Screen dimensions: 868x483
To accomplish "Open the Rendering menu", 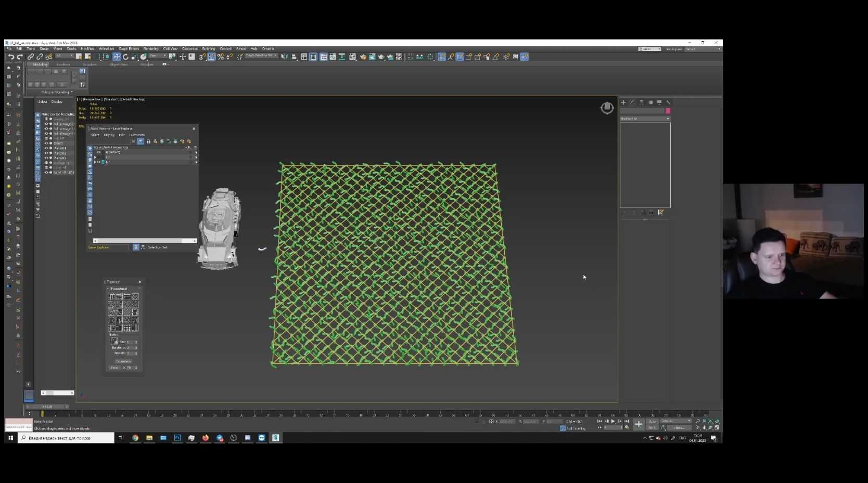I will (151, 49).
